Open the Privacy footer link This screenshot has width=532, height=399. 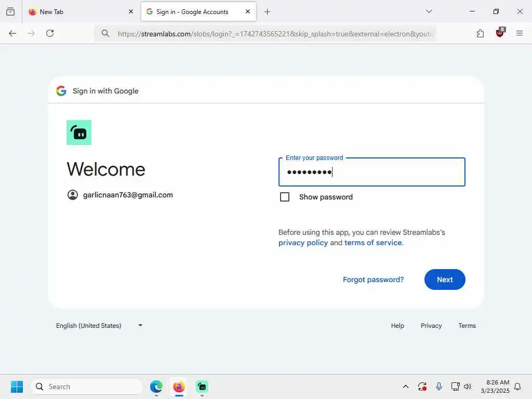(431, 326)
